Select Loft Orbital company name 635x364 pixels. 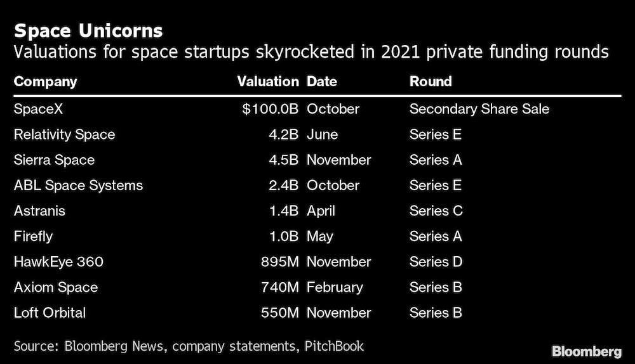50,312
